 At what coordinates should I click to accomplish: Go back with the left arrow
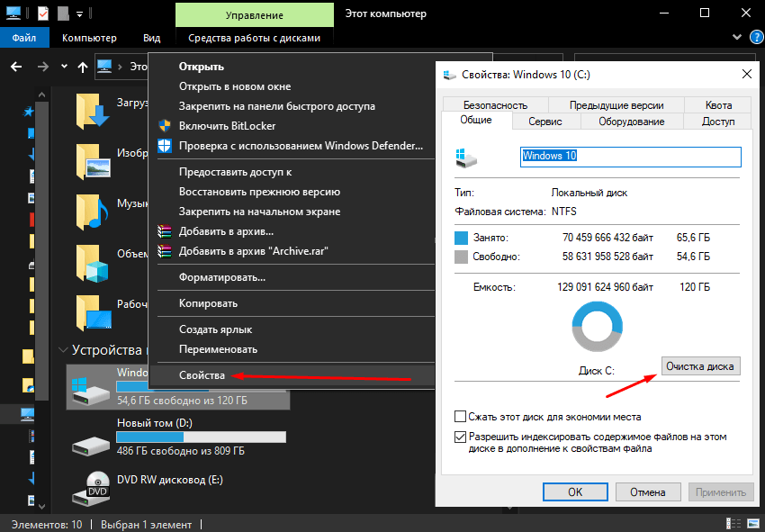tap(16, 67)
